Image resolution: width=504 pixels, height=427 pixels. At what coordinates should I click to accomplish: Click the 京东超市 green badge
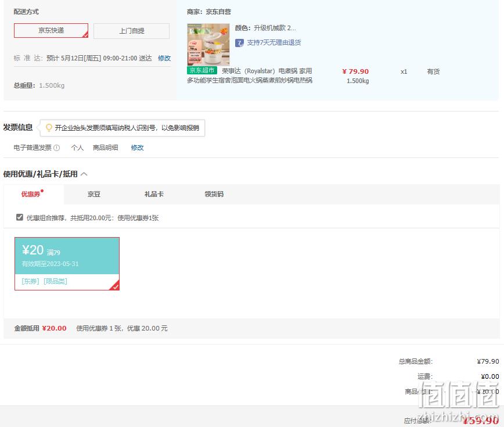[202, 70]
